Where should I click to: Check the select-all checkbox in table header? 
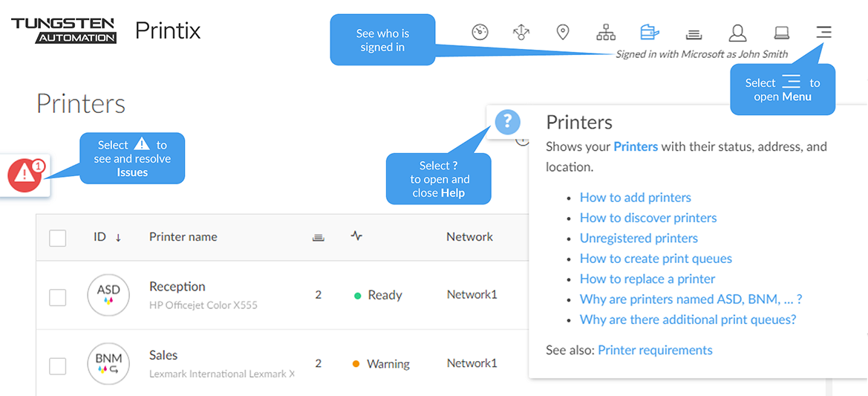[x=57, y=238]
